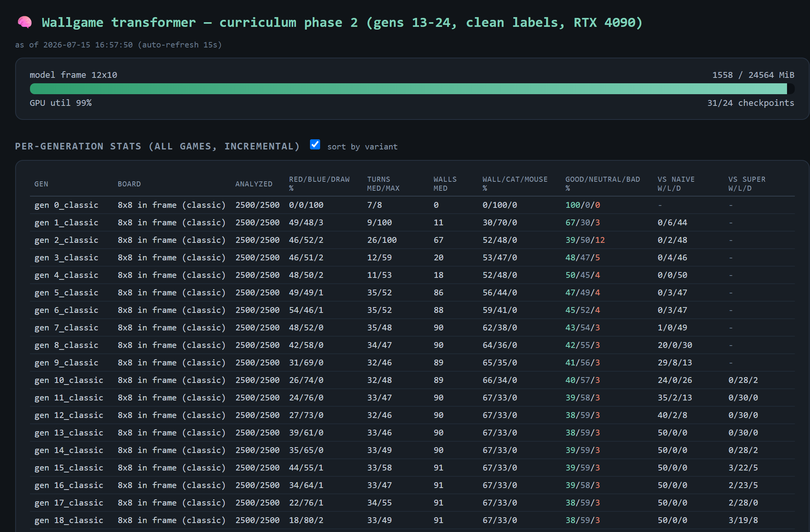Select the gen 17_classic row label
This screenshot has width=810, height=532.
tap(69, 503)
